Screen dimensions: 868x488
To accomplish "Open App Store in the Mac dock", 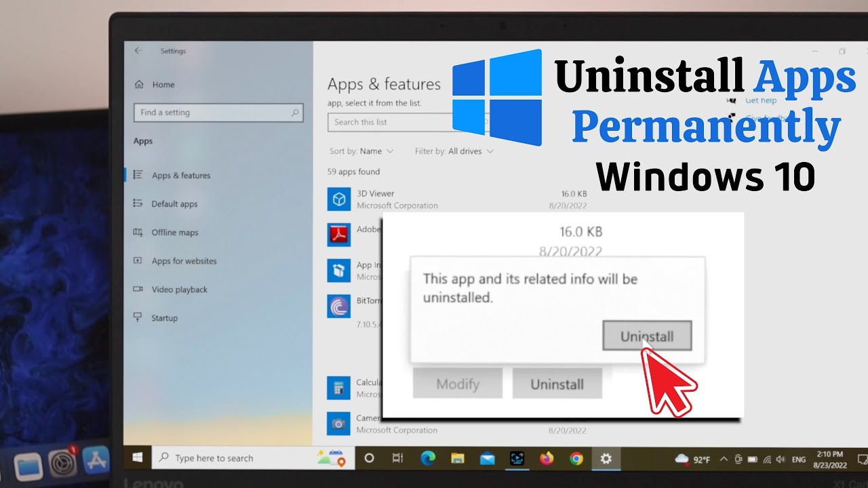I will pos(96,460).
